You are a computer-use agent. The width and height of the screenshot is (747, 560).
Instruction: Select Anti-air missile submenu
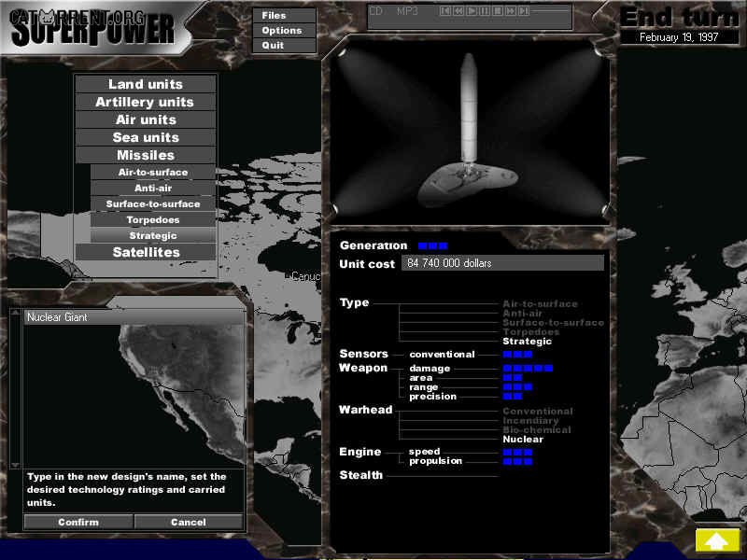153,189
